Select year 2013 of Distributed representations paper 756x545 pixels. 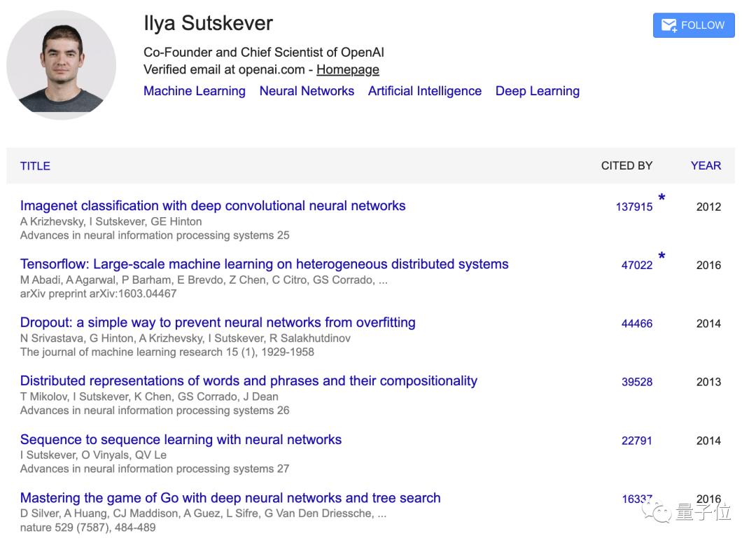(708, 382)
